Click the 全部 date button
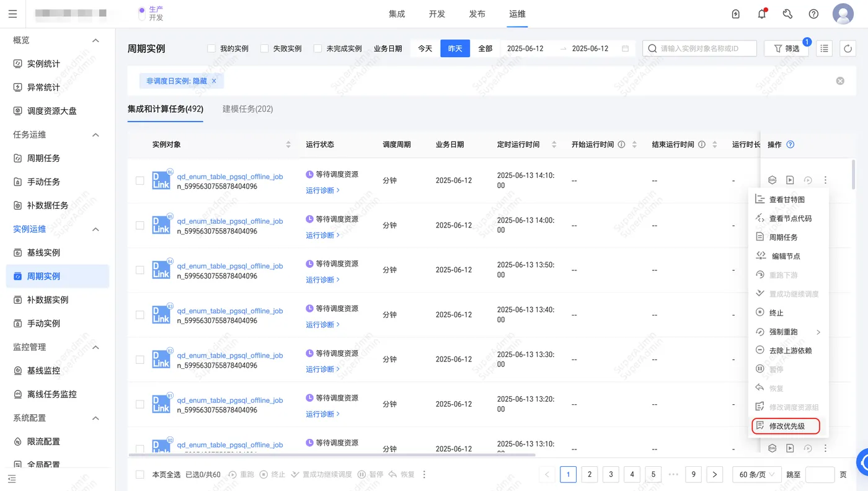 (x=485, y=48)
